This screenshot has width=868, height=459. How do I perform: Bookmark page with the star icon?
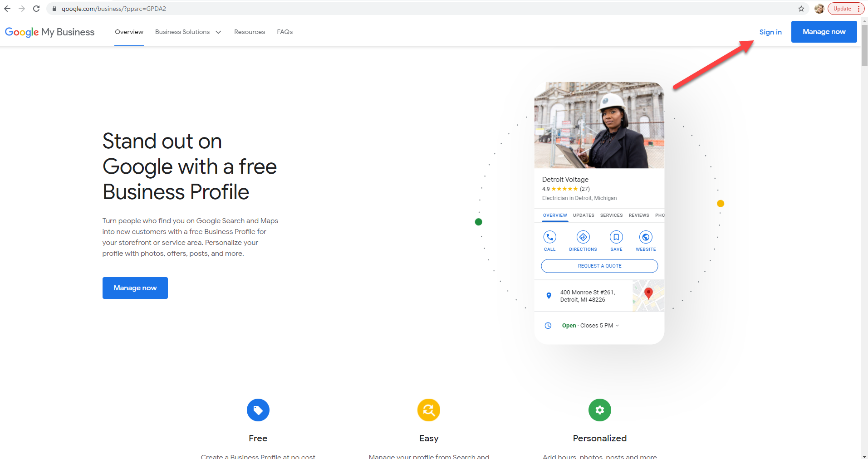(801, 9)
